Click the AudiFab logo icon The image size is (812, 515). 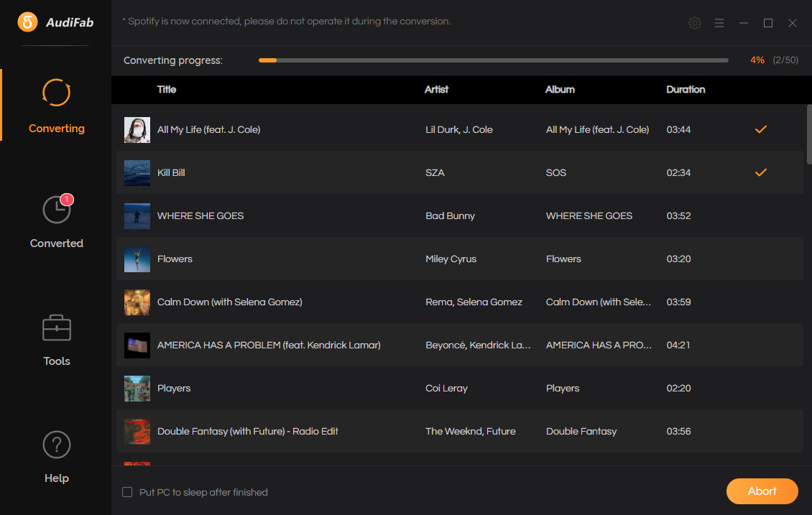pyautogui.click(x=27, y=22)
